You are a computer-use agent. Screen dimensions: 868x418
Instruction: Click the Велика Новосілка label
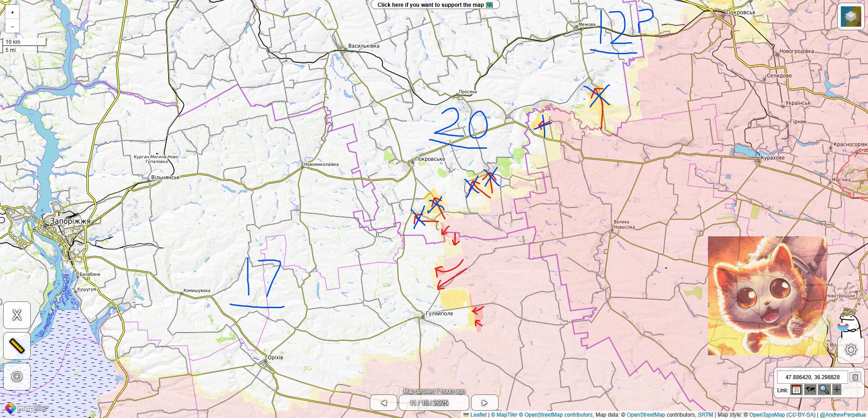coord(624,224)
